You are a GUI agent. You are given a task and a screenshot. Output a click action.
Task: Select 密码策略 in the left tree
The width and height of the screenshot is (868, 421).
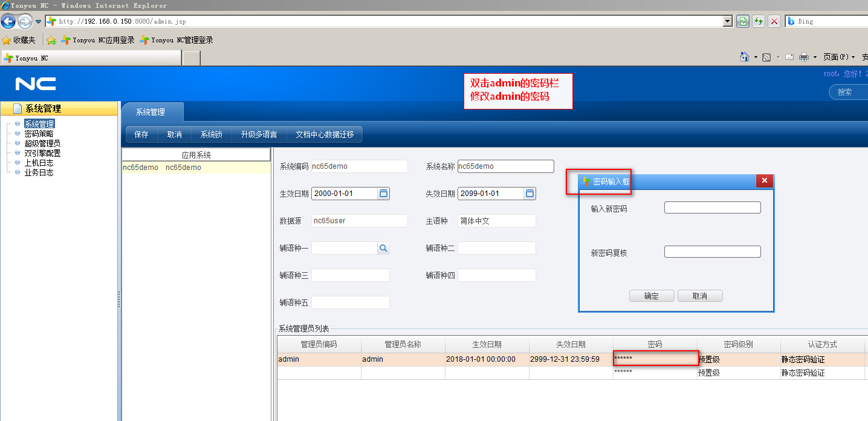39,134
